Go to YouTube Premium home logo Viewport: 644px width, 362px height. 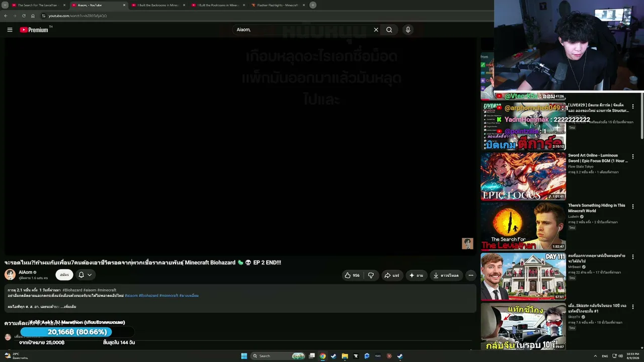(34, 30)
